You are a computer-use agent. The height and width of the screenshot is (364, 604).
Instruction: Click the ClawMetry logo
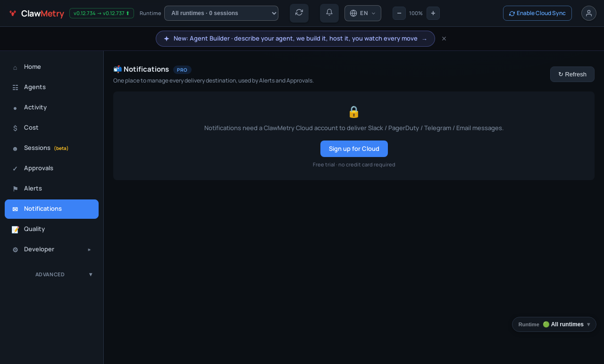click(x=36, y=13)
